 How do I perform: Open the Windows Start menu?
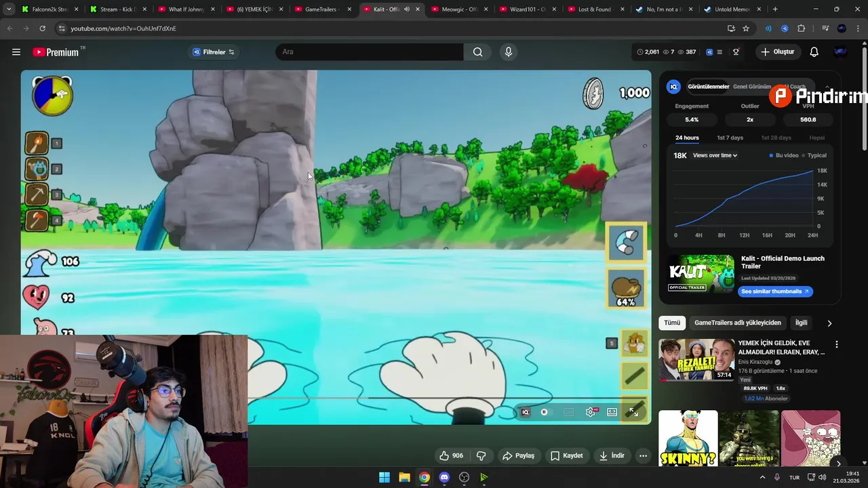pos(384,477)
